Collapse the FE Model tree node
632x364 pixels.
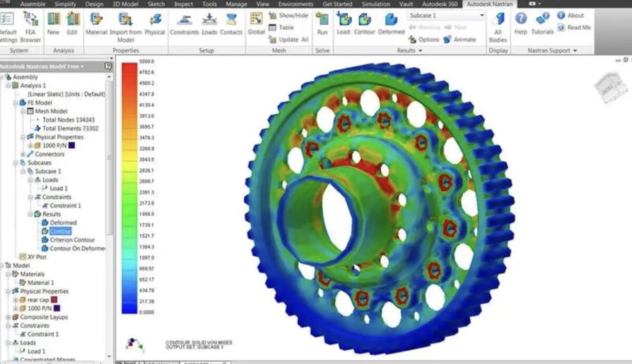[x=16, y=103]
